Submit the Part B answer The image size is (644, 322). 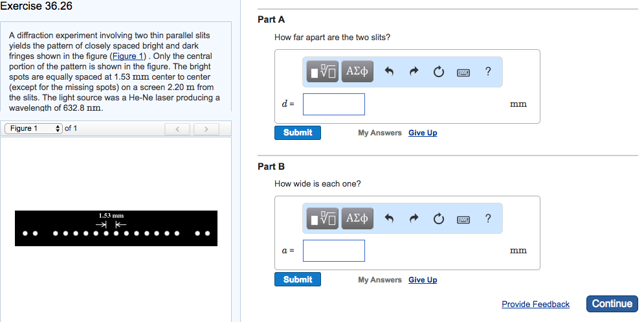[298, 280]
